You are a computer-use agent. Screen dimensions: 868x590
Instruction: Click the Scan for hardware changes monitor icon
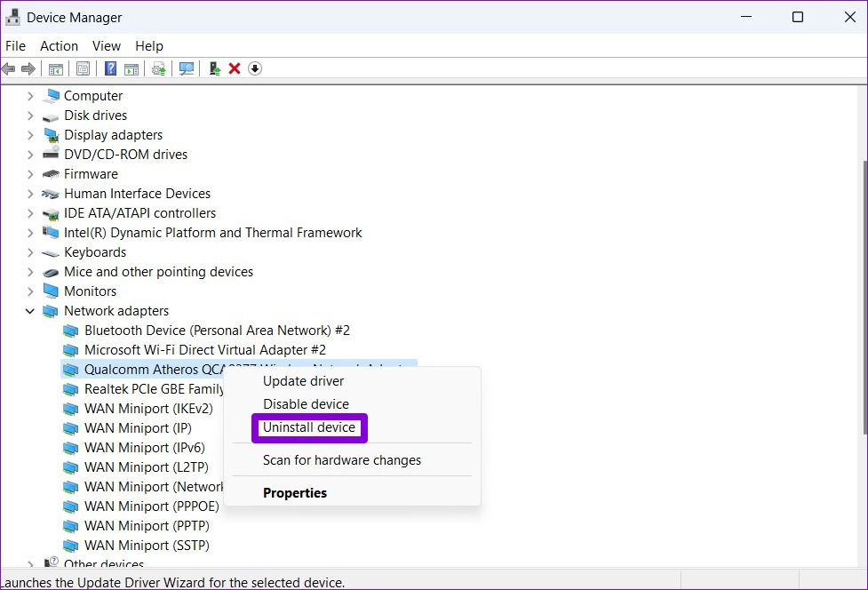[187, 68]
